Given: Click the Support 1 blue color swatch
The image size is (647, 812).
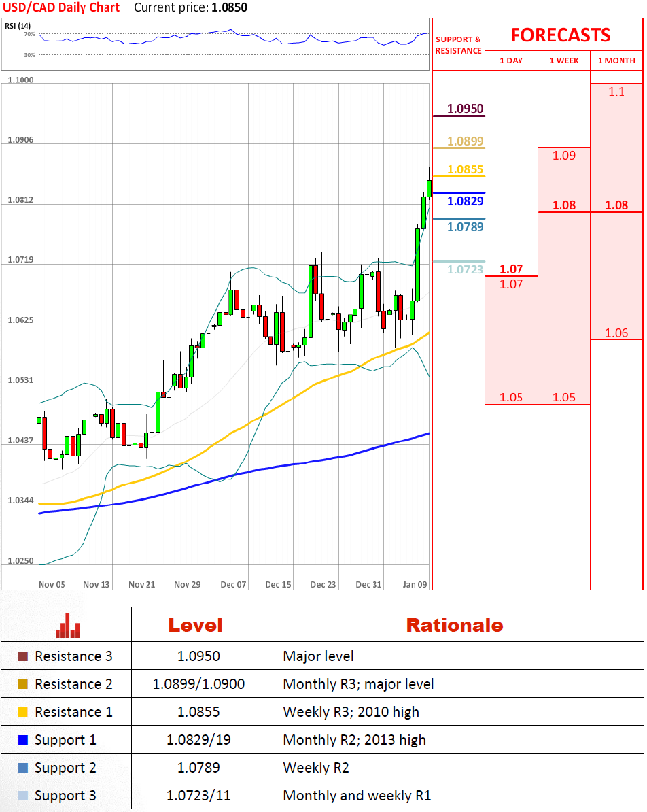Looking at the screenshot, I should (23, 740).
